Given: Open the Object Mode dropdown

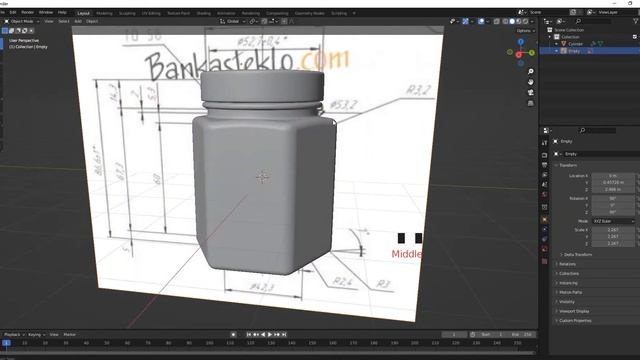Looking at the screenshot, I should (x=22, y=21).
